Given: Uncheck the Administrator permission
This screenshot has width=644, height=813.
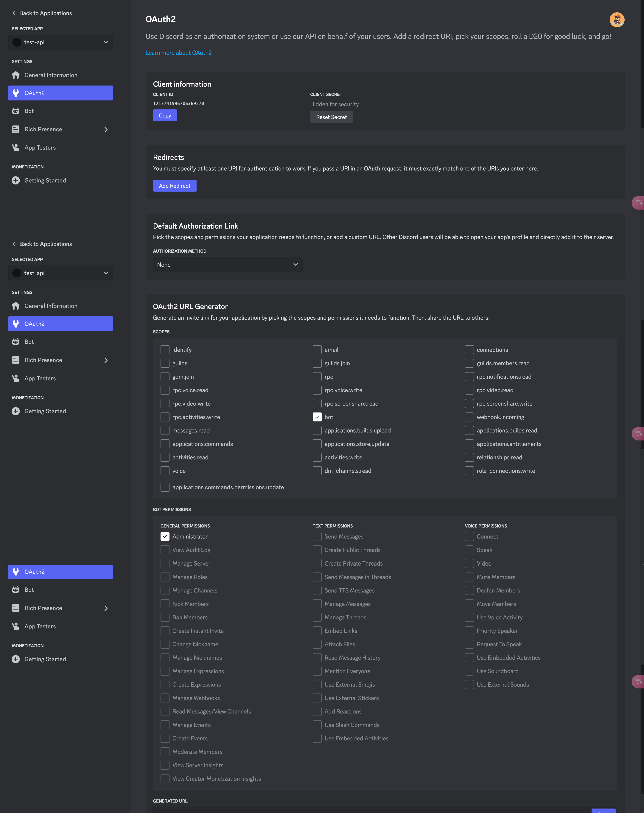Looking at the screenshot, I should [x=165, y=537].
